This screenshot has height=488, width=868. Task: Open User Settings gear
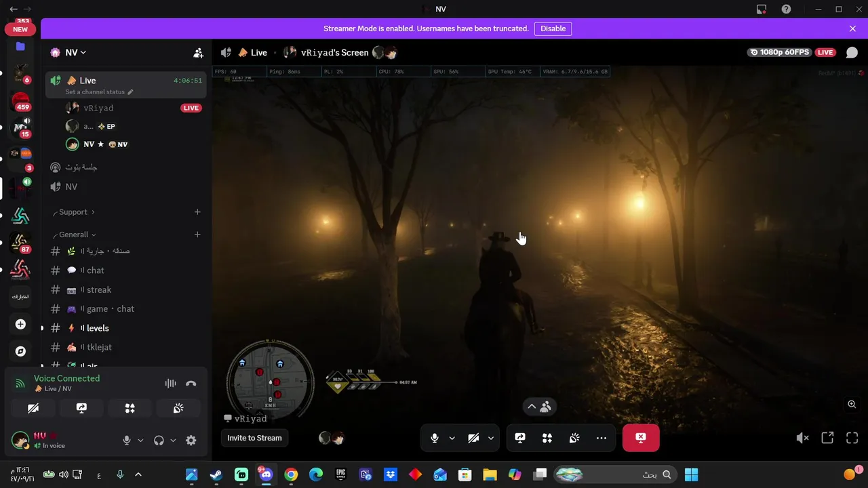(191, 441)
